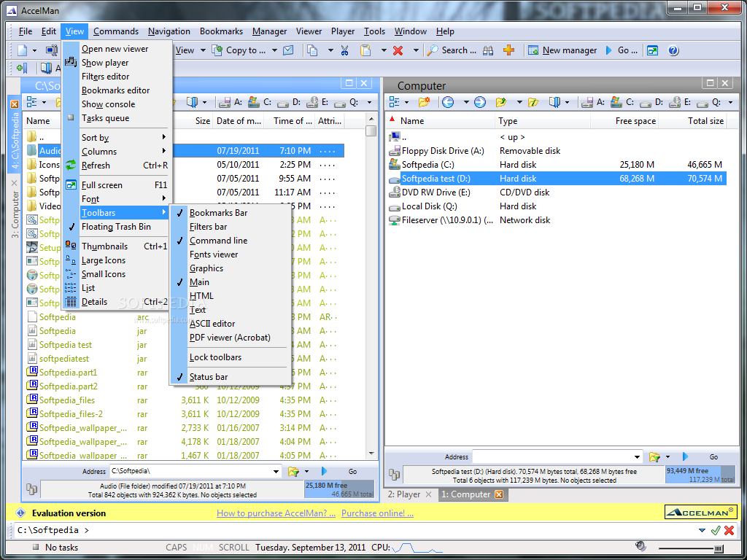This screenshot has width=747, height=560.
Task: Toggle the Filters bar toolbar
Action: (x=230, y=227)
